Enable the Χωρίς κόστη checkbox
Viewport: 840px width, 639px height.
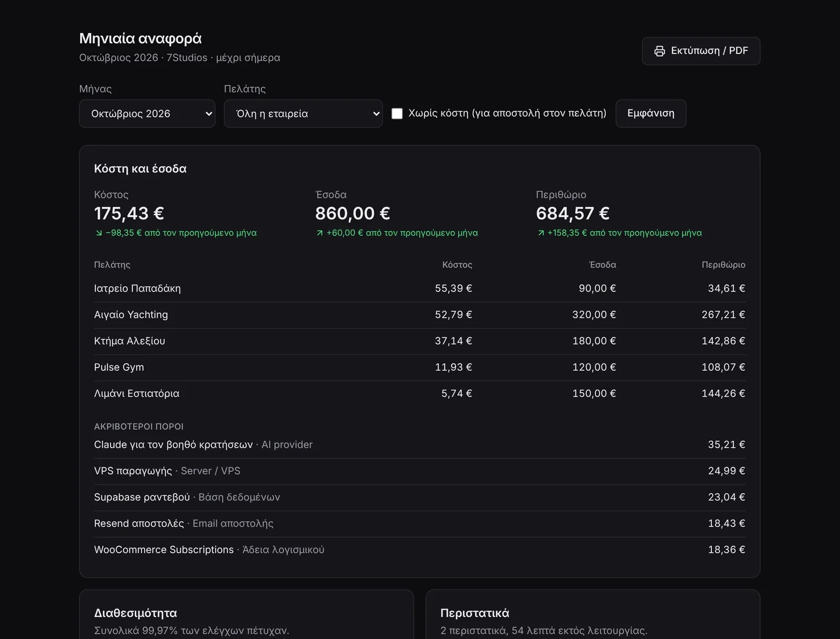pos(397,113)
